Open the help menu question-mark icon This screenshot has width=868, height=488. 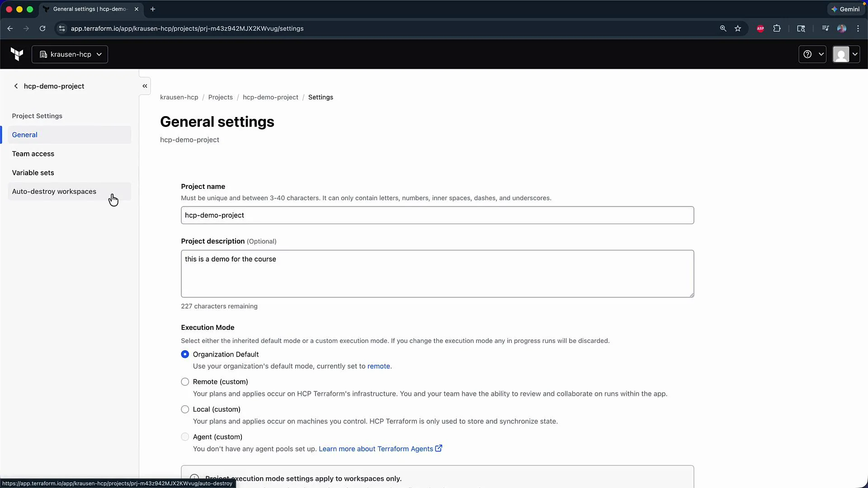click(x=807, y=54)
